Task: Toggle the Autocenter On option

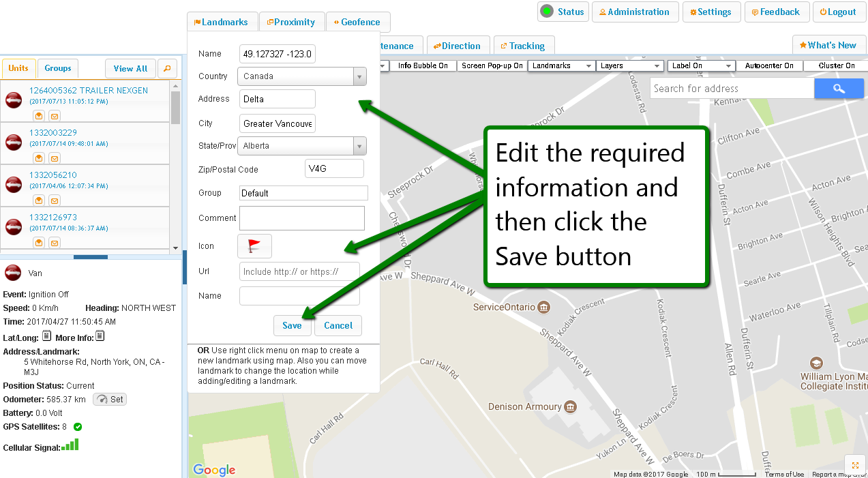Action: [768, 66]
